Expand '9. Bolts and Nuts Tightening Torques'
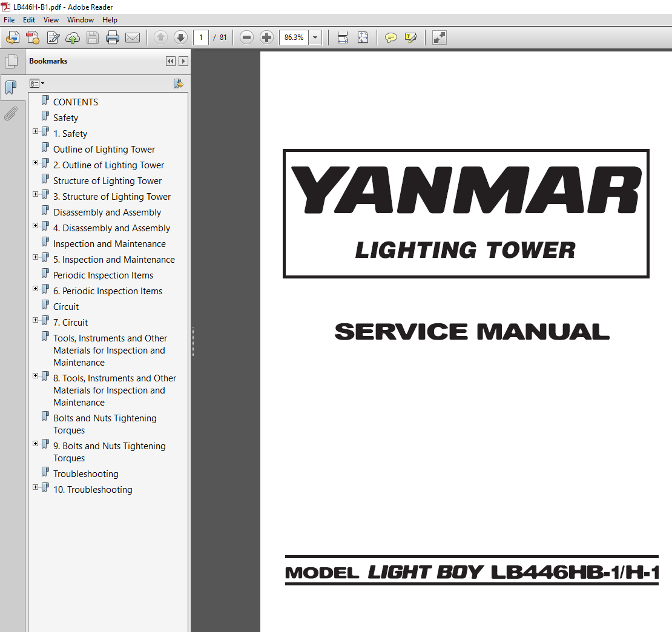The width and height of the screenshot is (672, 632). [36, 444]
